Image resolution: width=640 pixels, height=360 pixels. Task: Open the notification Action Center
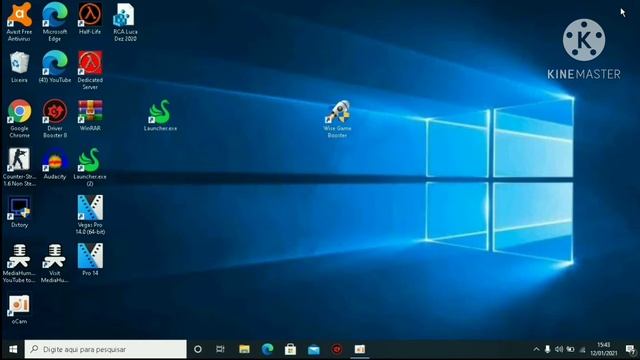pos(630,349)
